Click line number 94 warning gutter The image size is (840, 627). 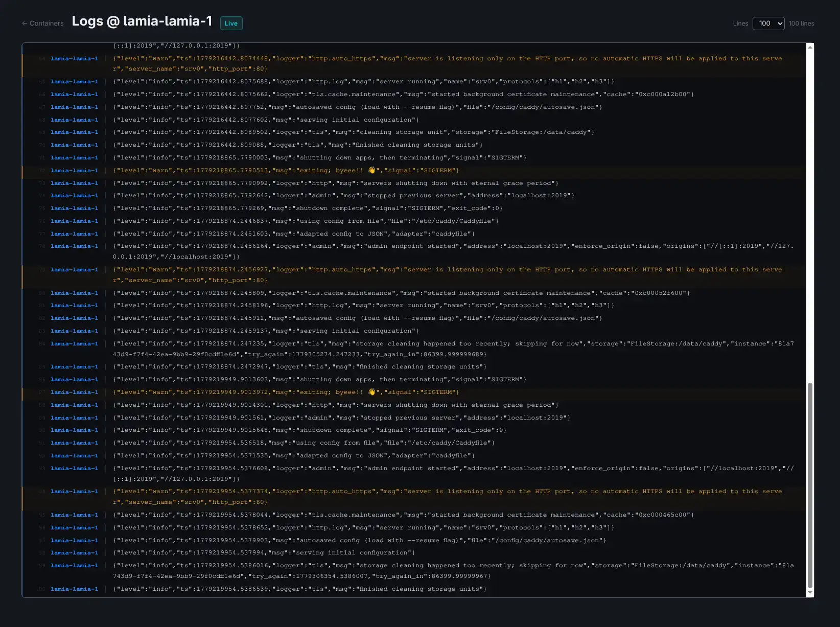click(42, 492)
